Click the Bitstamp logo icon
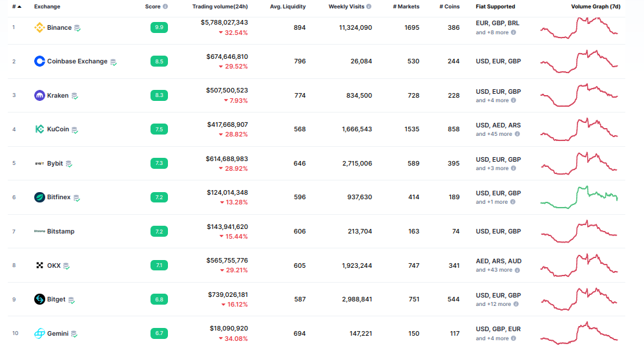 click(x=39, y=231)
